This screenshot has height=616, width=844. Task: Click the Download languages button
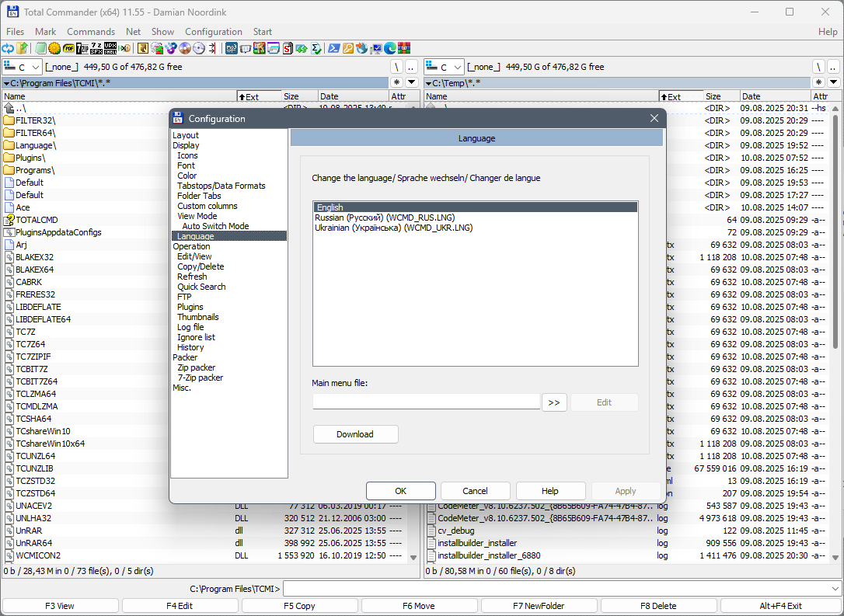click(355, 434)
